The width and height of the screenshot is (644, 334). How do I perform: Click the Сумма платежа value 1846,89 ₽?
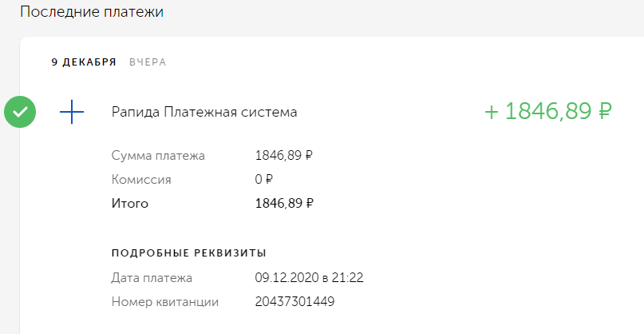click(x=284, y=156)
